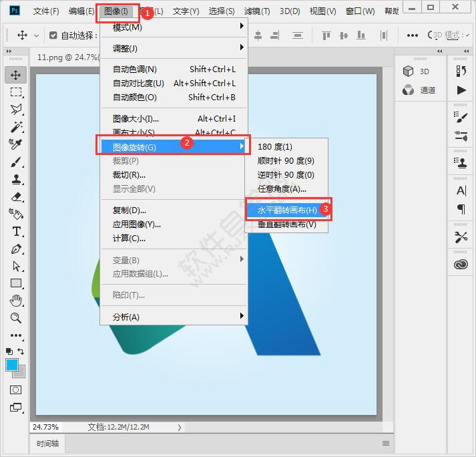Click the foreground blue color swatch
Screen dimensions: 476x457
12,365
